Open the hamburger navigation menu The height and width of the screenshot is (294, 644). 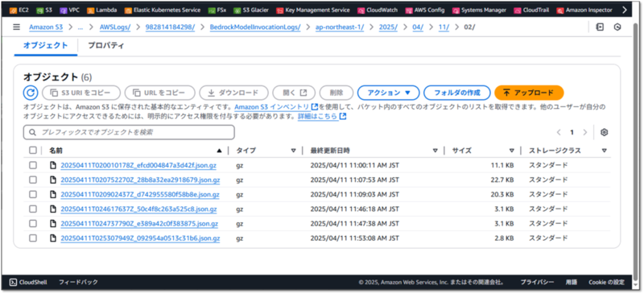point(16,27)
